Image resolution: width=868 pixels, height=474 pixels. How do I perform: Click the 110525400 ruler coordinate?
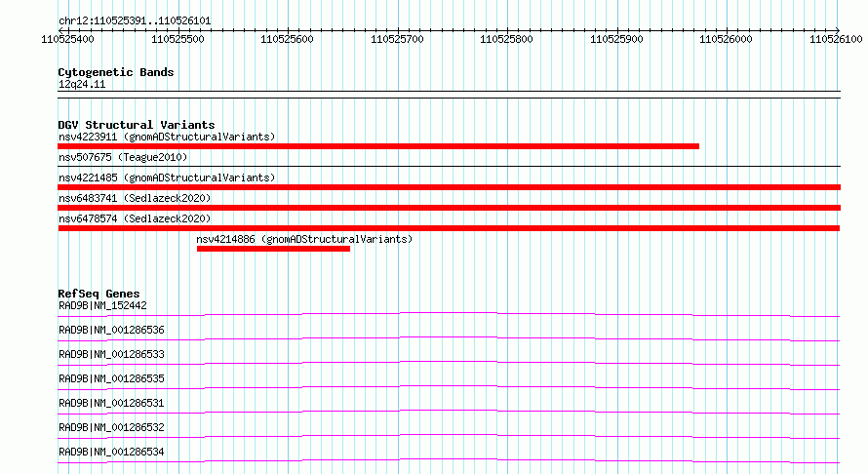[67, 39]
